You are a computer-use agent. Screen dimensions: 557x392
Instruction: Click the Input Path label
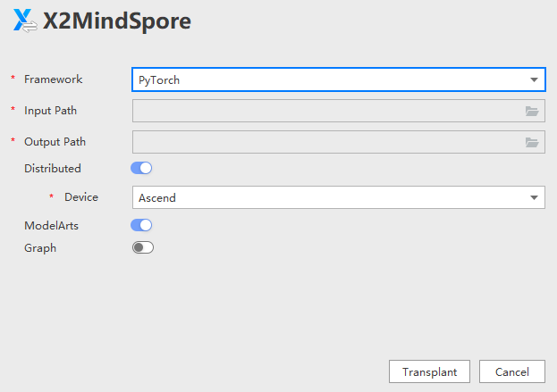tap(50, 111)
